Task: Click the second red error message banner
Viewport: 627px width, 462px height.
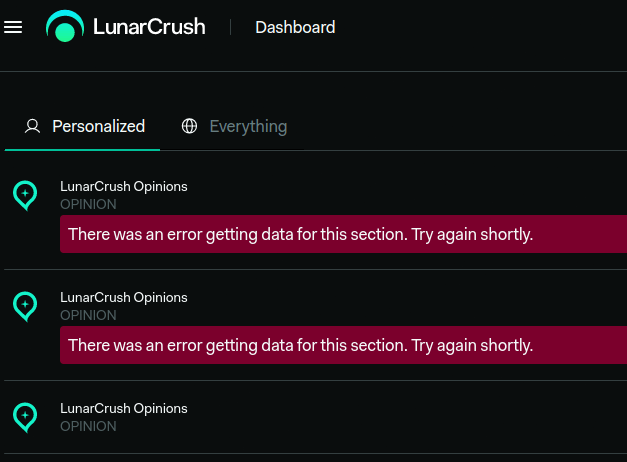Action: [x=343, y=345]
